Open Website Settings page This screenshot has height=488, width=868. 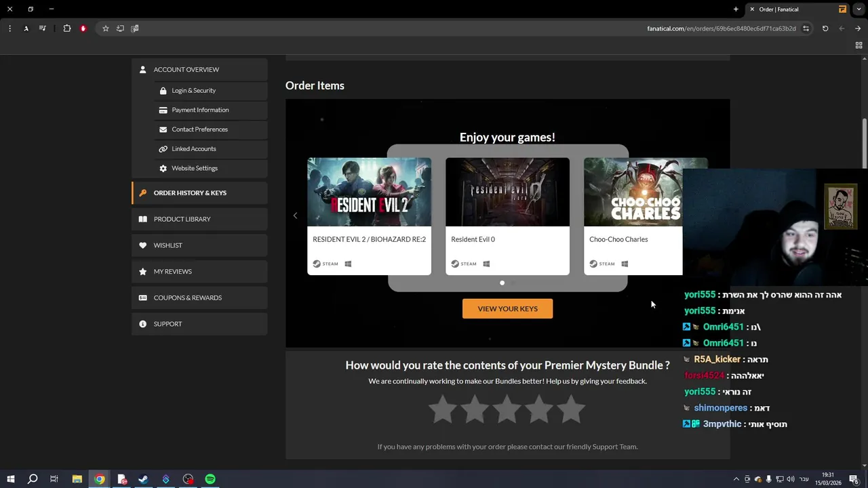coord(210,168)
